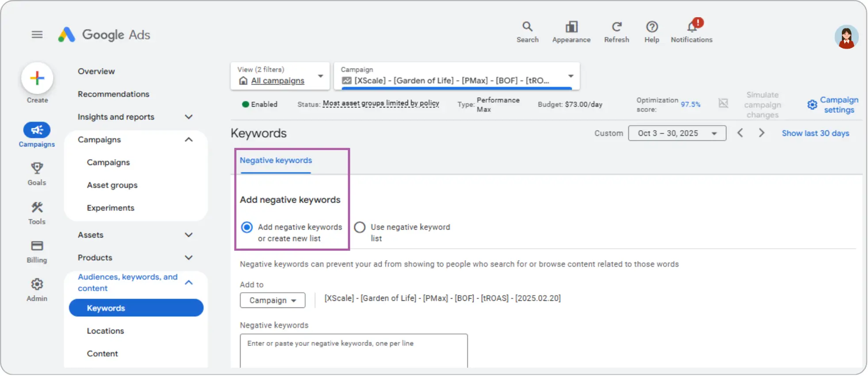Viewport: 868px width, 376px height.
Task: Click Most asset groups limited by policy status
Action: pos(381,104)
